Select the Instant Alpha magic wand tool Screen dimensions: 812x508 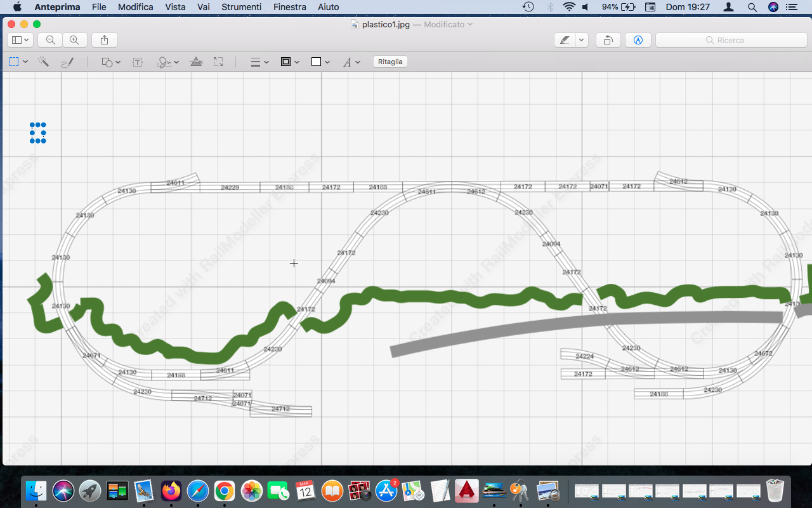[43, 62]
